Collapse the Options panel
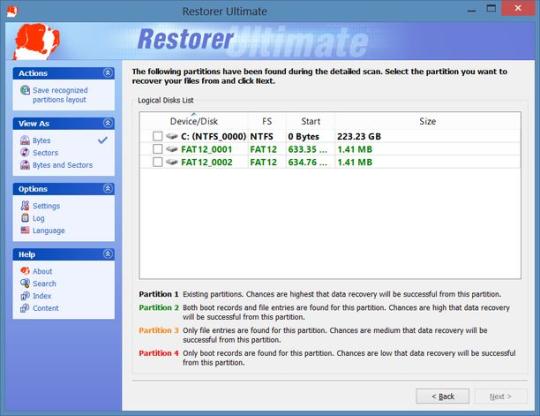This screenshot has height=416, width=540. pos(108,188)
